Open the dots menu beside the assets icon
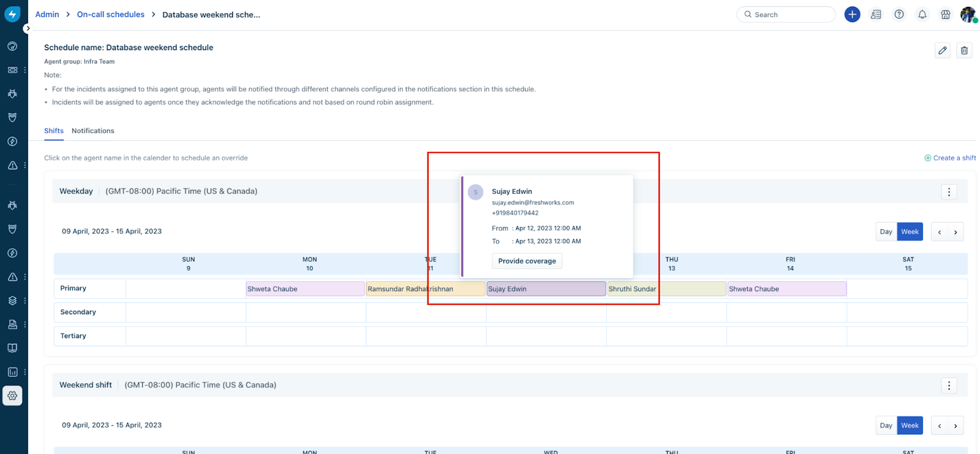Viewport: 980px width, 454px height. pos(24,324)
